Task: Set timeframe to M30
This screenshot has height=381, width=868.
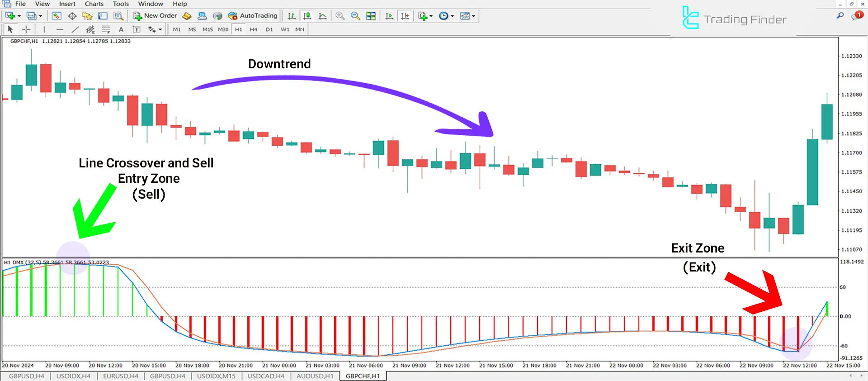Action: [x=223, y=29]
